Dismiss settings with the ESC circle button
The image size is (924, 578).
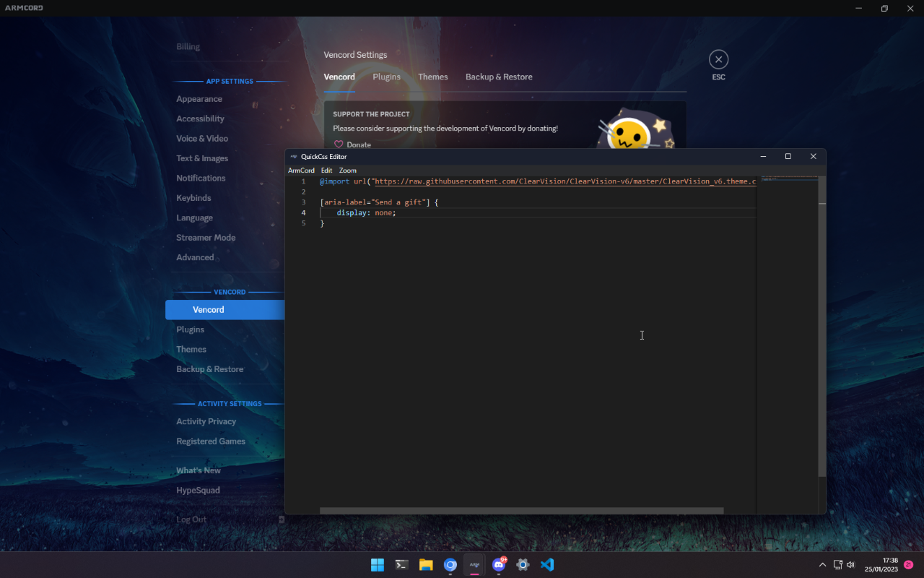click(x=718, y=59)
